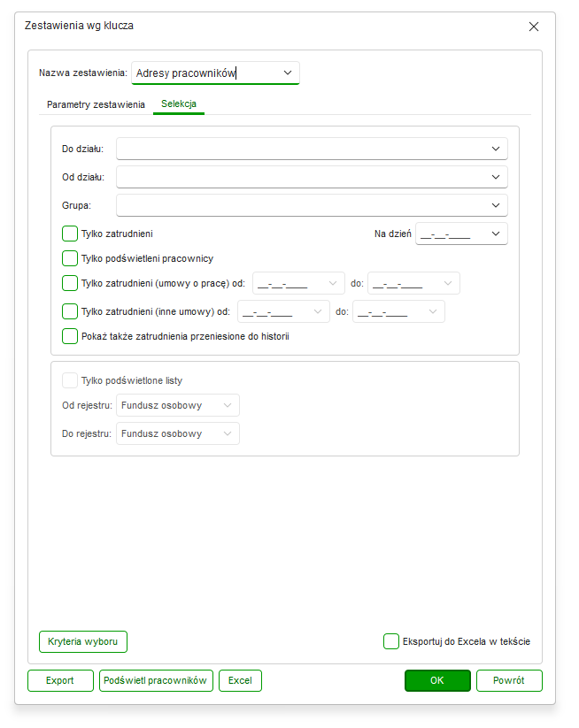Viewport: 579px width, 728px height.
Task: Click the Export button
Action: (x=60, y=680)
